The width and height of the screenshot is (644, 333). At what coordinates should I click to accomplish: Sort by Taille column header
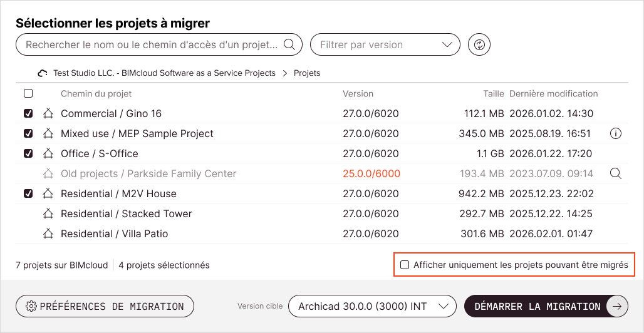point(494,94)
